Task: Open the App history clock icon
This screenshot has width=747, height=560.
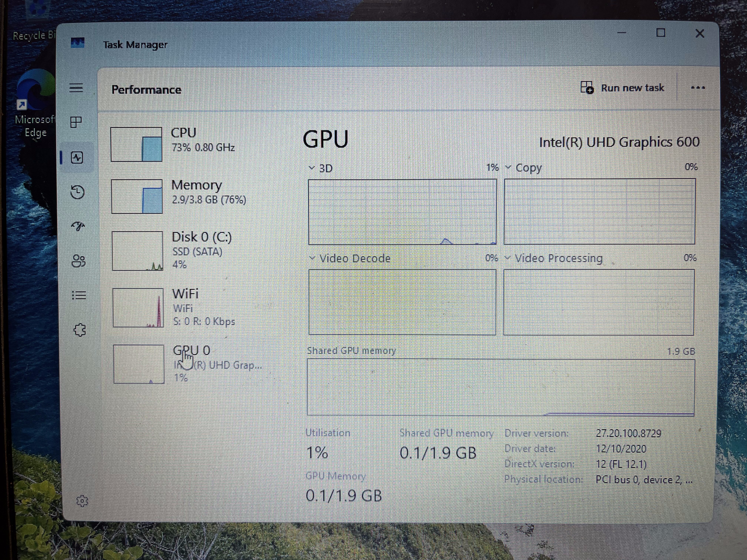Action: (77, 192)
